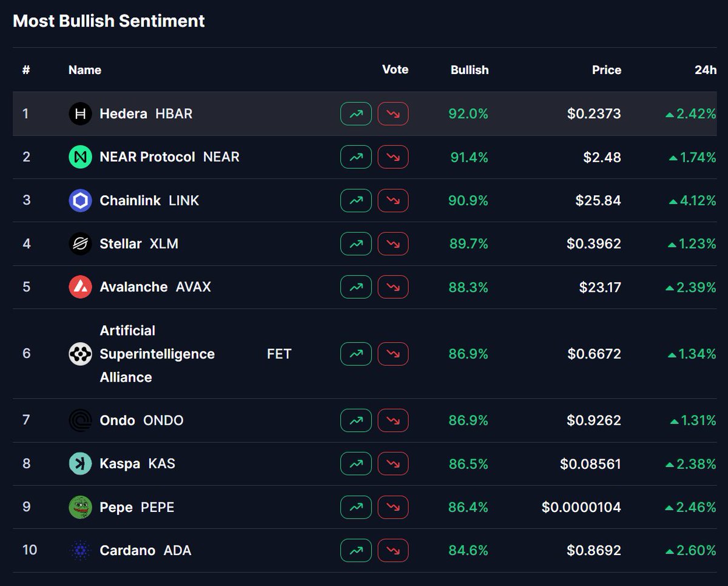The width and height of the screenshot is (728, 586).
Task: Select the Most Bullish Sentiment heading
Action: pos(109,21)
